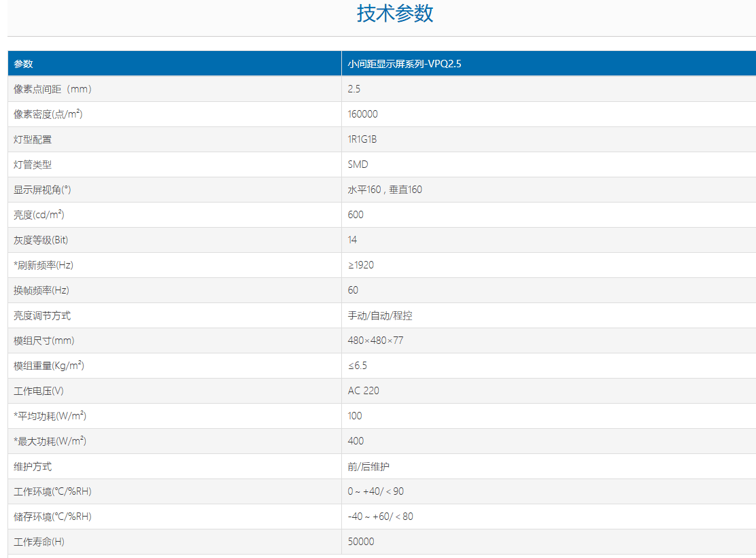Click the 显示屏视角 row label

point(42,190)
